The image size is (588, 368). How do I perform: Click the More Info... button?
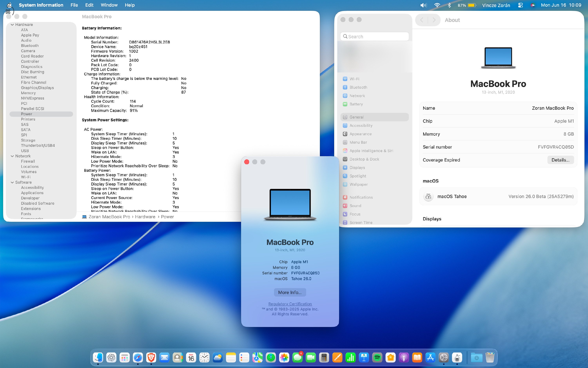(290, 292)
